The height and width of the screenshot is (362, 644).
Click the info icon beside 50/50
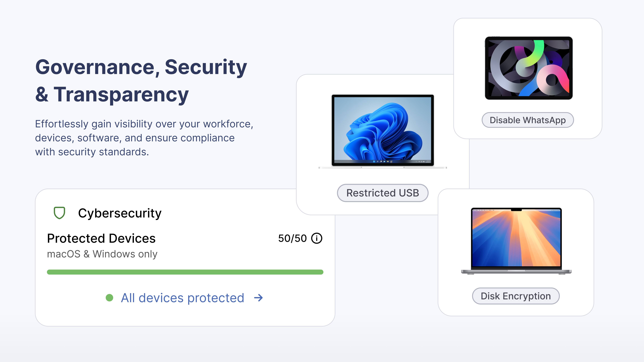(x=317, y=238)
